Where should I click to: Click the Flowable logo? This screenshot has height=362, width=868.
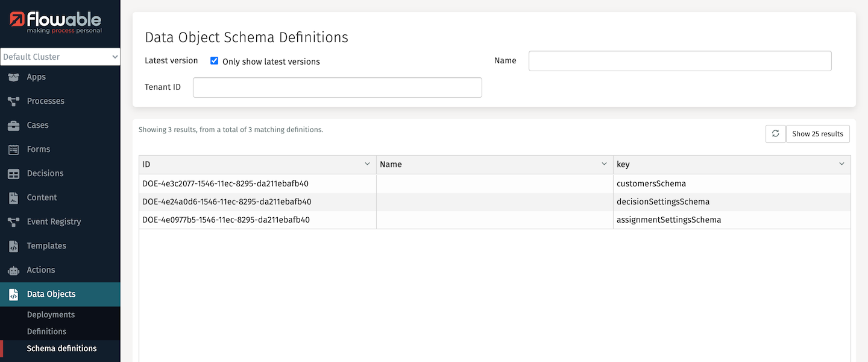[x=56, y=22]
